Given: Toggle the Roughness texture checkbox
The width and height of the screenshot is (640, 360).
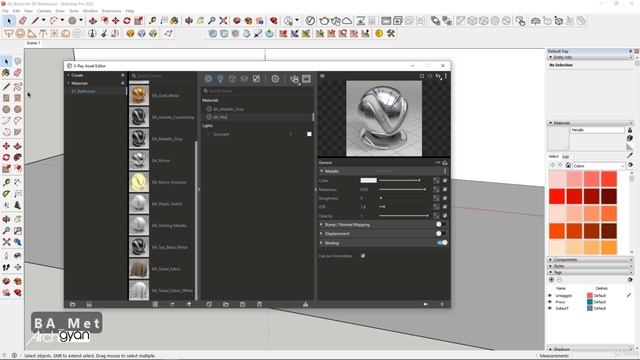Looking at the screenshot, I should pos(445,198).
